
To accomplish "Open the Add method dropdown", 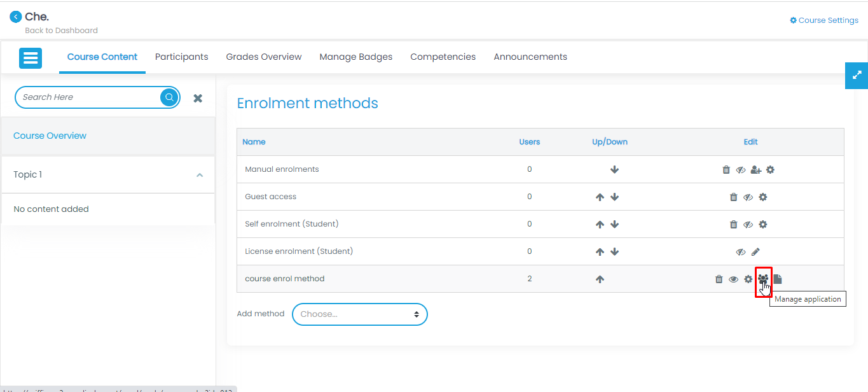I will (x=359, y=314).
